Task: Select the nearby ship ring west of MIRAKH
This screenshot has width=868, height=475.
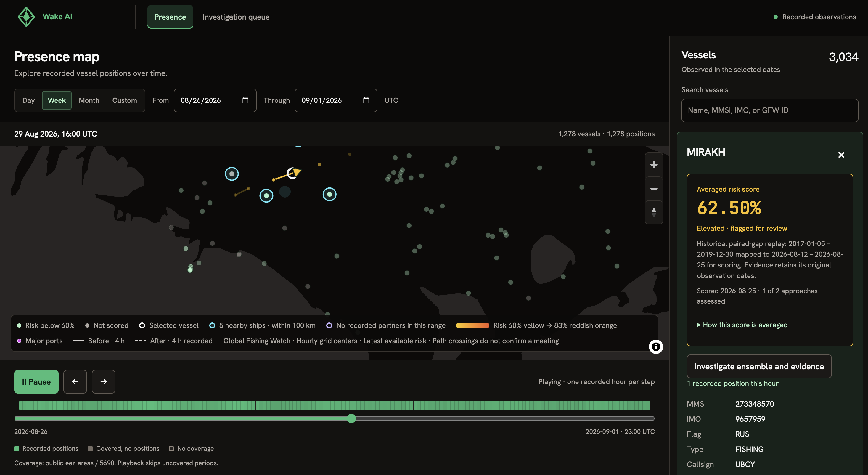Action: click(x=232, y=174)
